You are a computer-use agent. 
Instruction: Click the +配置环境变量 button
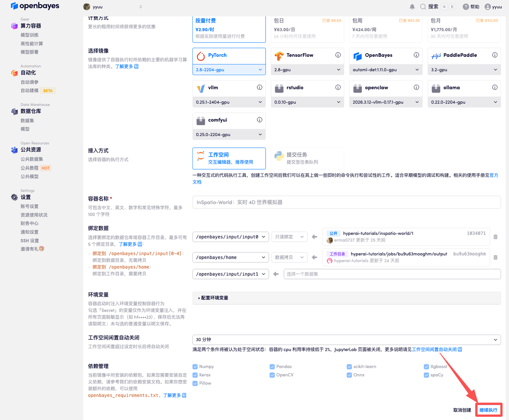tap(346, 298)
